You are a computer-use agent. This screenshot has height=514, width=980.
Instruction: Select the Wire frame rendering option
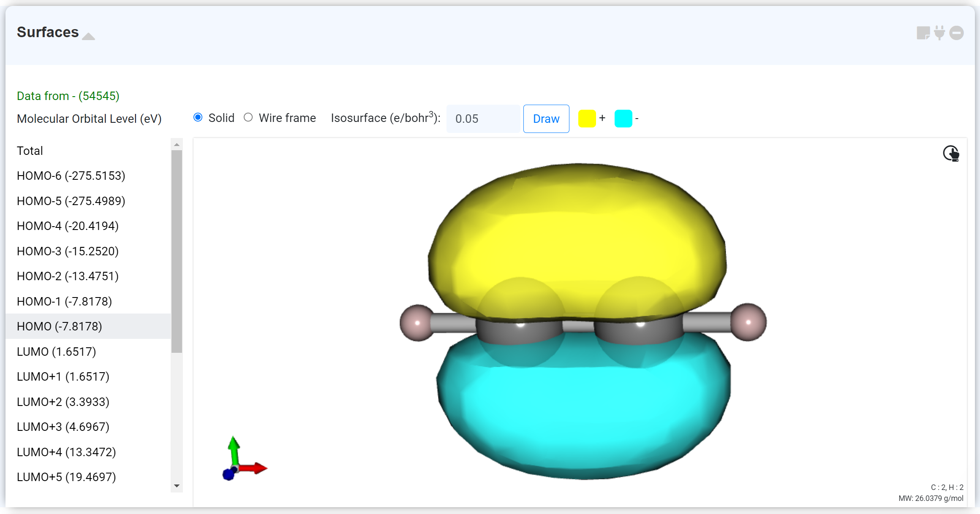point(248,118)
